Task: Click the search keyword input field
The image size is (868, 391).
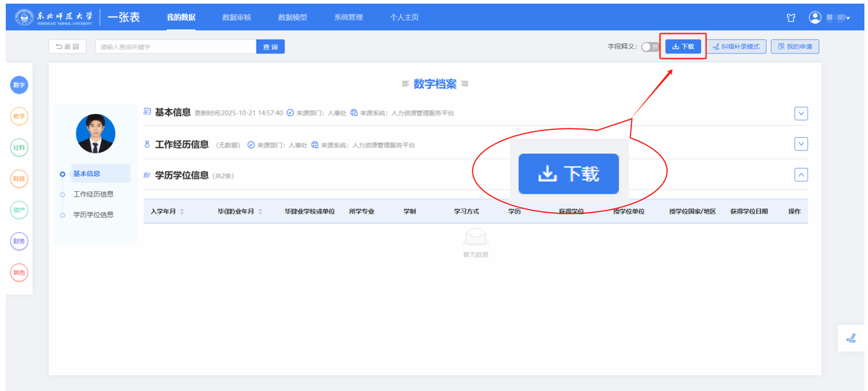Action: point(175,47)
